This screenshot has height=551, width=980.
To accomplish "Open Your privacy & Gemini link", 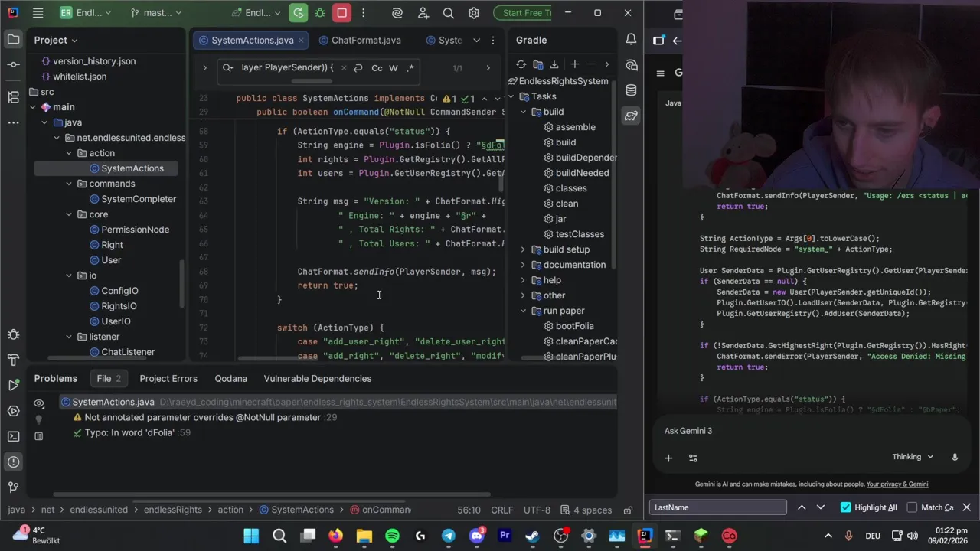I will point(897,484).
